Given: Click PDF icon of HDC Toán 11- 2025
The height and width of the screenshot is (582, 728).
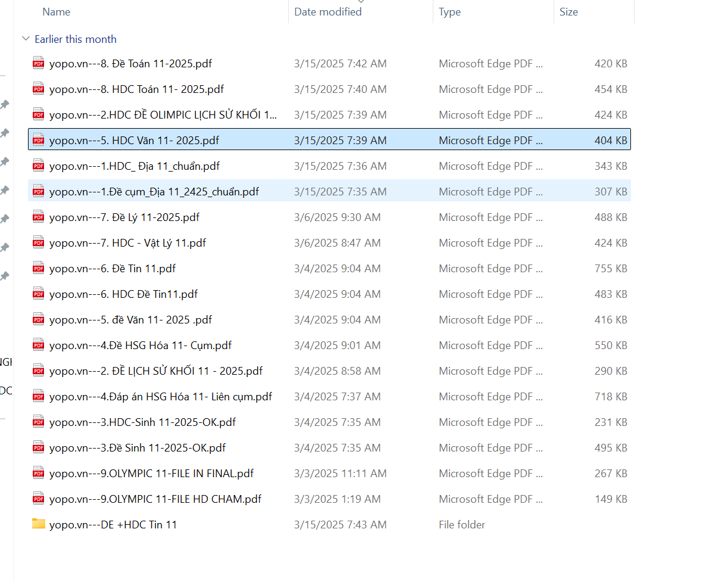Looking at the screenshot, I should point(39,89).
